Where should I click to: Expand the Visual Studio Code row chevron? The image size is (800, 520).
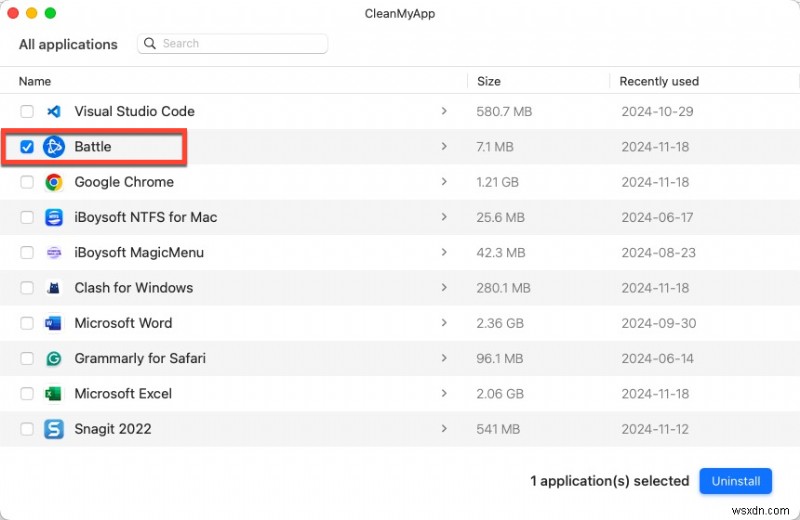444,111
